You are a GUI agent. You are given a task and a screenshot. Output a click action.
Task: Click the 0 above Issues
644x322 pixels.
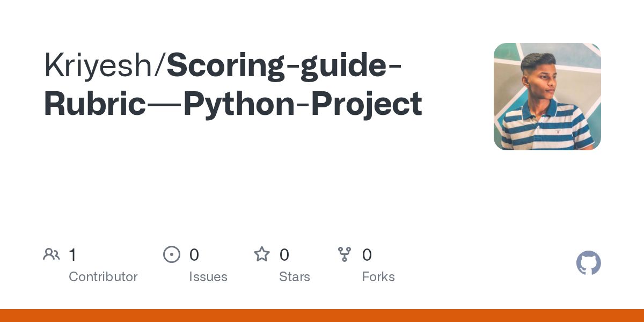194,254
